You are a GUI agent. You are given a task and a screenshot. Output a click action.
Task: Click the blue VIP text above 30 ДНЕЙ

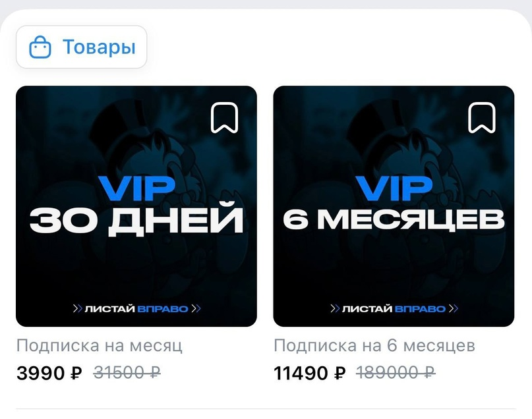tap(136, 188)
